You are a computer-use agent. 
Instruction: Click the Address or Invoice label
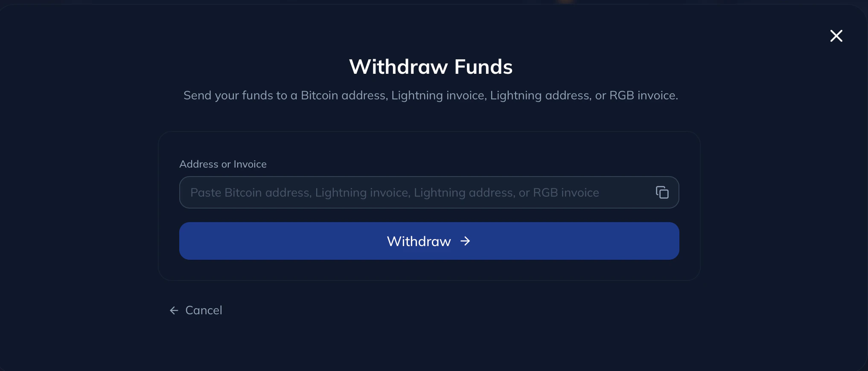click(222, 164)
